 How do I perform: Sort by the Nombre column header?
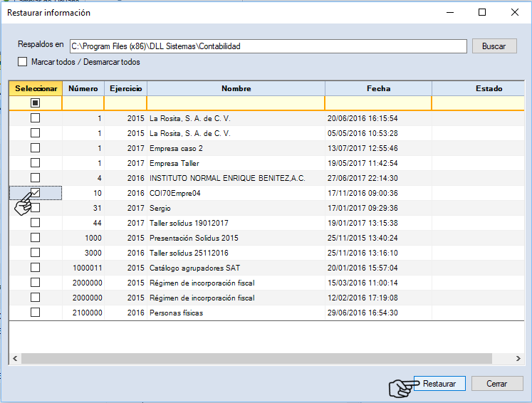[x=236, y=88]
